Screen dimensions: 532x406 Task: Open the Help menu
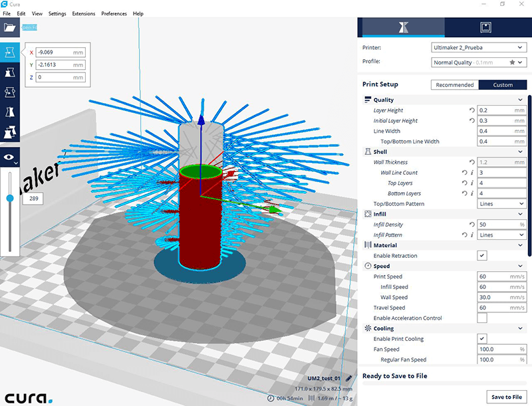click(138, 13)
